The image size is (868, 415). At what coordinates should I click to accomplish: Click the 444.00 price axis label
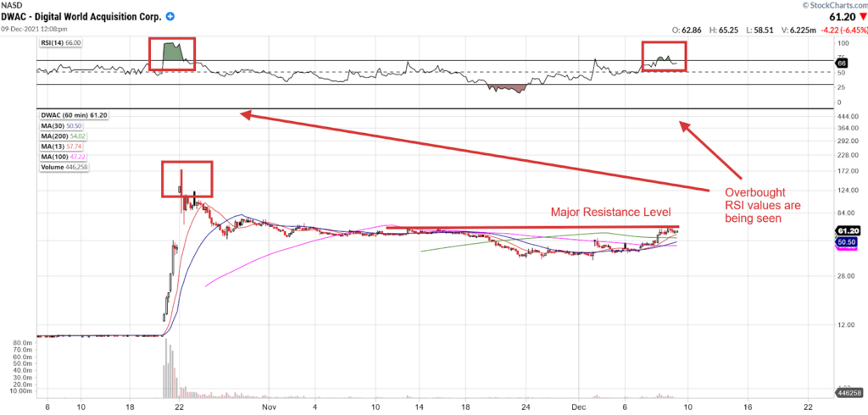click(848, 116)
